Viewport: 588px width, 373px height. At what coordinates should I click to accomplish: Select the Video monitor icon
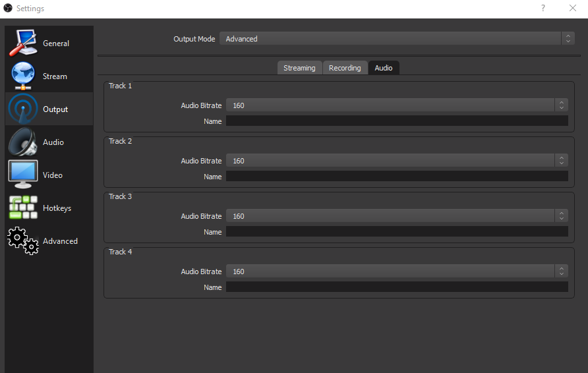tap(23, 175)
